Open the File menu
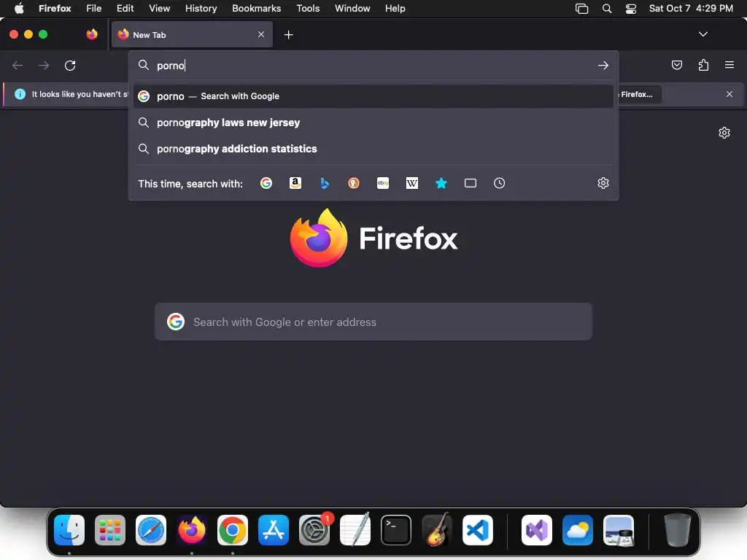 [94, 8]
